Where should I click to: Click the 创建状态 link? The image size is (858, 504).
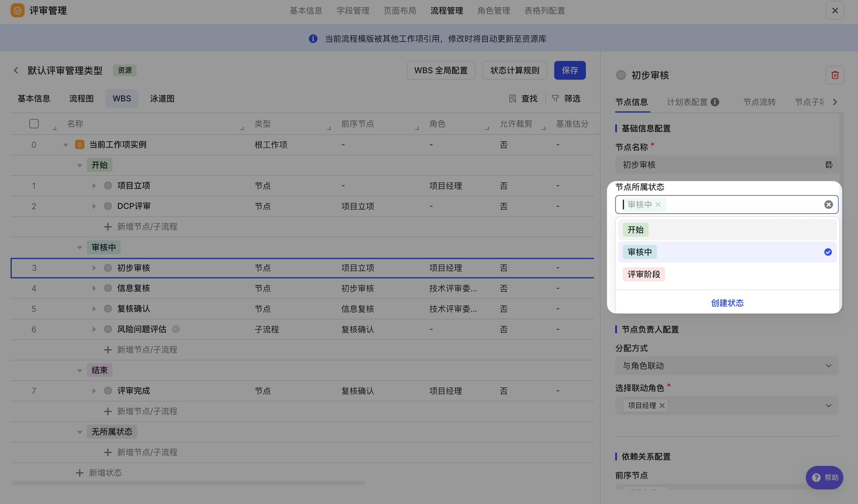(727, 303)
